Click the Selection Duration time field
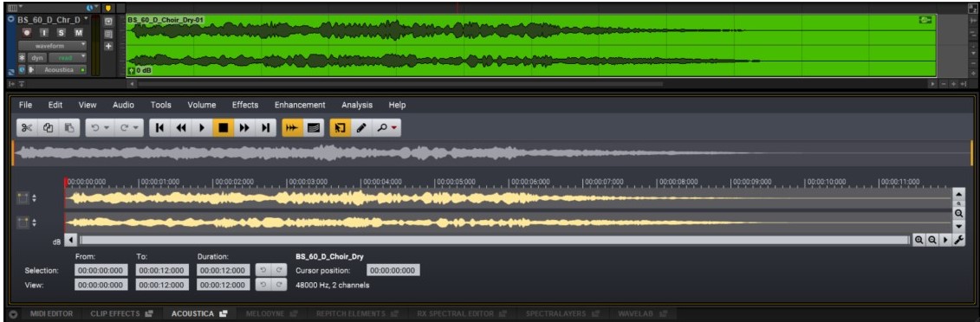This screenshot has width=980, height=322. click(x=224, y=271)
